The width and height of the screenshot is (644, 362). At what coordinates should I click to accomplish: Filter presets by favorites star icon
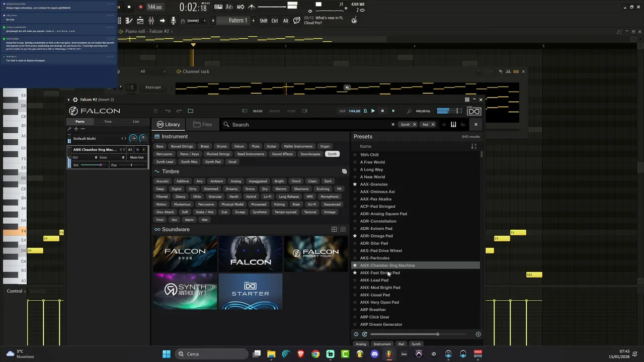(444, 124)
